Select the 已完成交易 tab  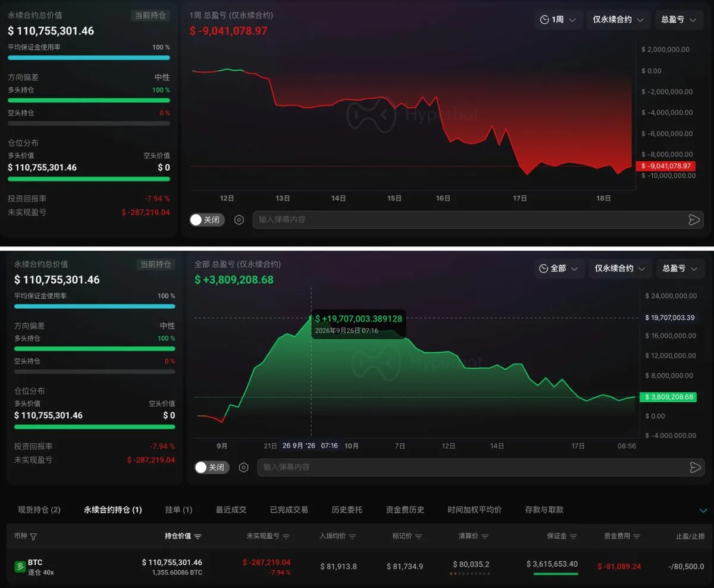[289, 509]
